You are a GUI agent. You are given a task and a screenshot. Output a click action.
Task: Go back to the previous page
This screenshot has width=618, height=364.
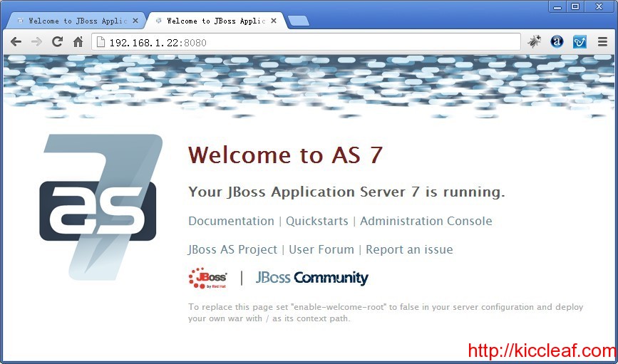coord(16,42)
